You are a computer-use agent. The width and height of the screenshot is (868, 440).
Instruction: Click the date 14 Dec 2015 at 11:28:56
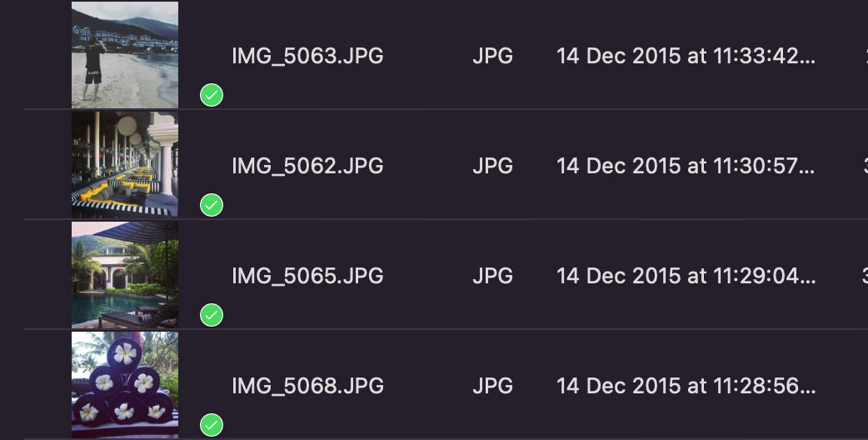(686, 386)
